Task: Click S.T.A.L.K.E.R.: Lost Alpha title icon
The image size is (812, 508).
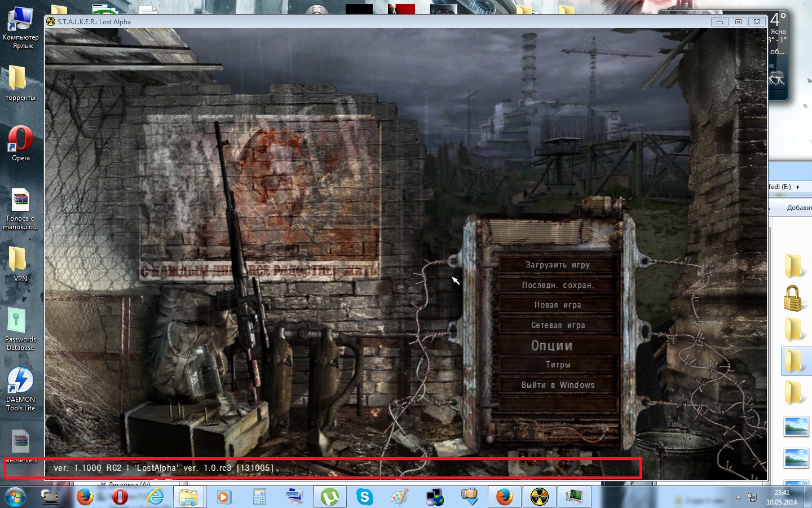Action: tap(51, 21)
